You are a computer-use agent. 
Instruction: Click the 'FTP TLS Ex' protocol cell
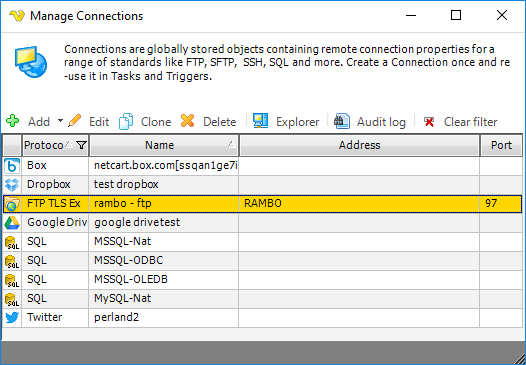54,203
